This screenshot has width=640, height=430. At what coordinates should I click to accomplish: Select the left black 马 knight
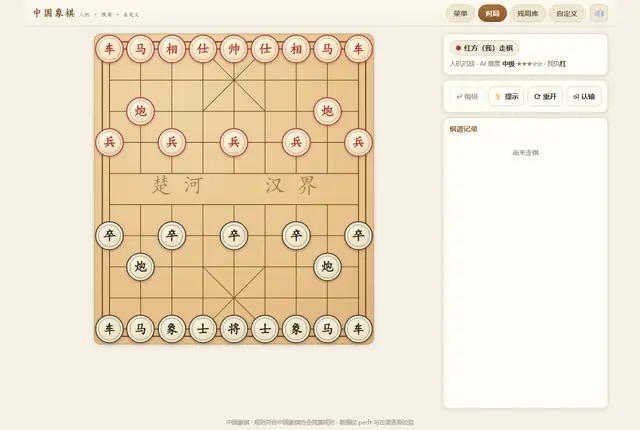tap(140, 329)
